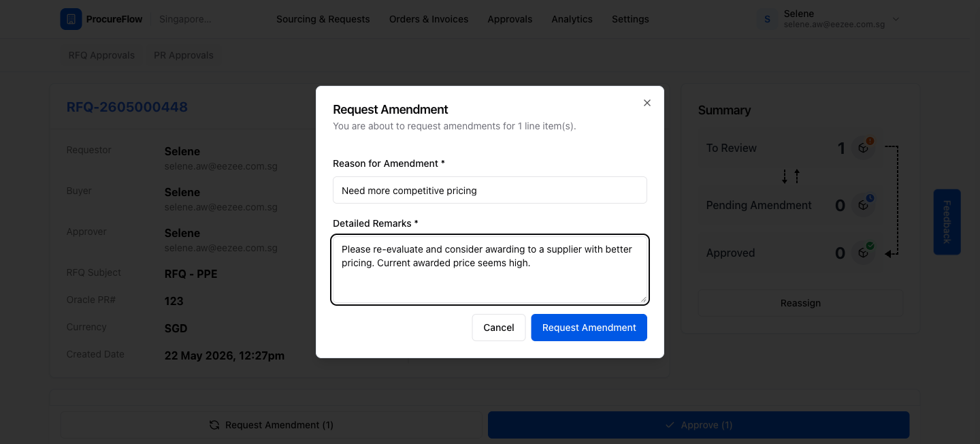980x444 pixels.
Task: Click the Detailed Remarks label
Action: coord(376,223)
